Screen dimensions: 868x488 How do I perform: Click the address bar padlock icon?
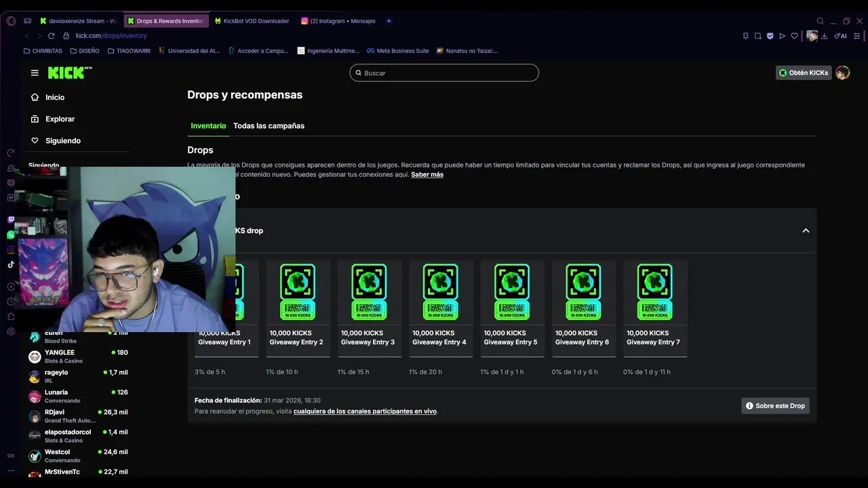coord(66,36)
